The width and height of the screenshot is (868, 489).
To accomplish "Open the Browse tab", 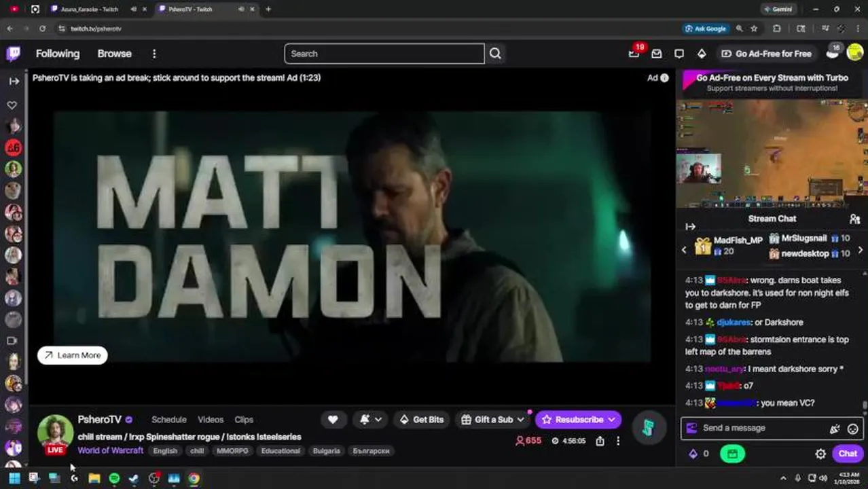I will [x=114, y=54].
